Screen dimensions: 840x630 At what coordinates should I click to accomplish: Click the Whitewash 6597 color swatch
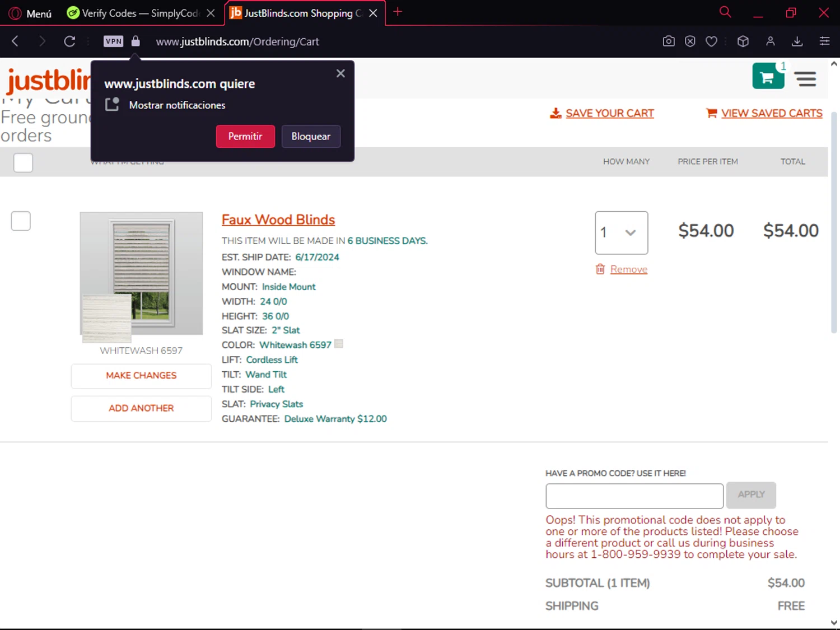click(339, 344)
